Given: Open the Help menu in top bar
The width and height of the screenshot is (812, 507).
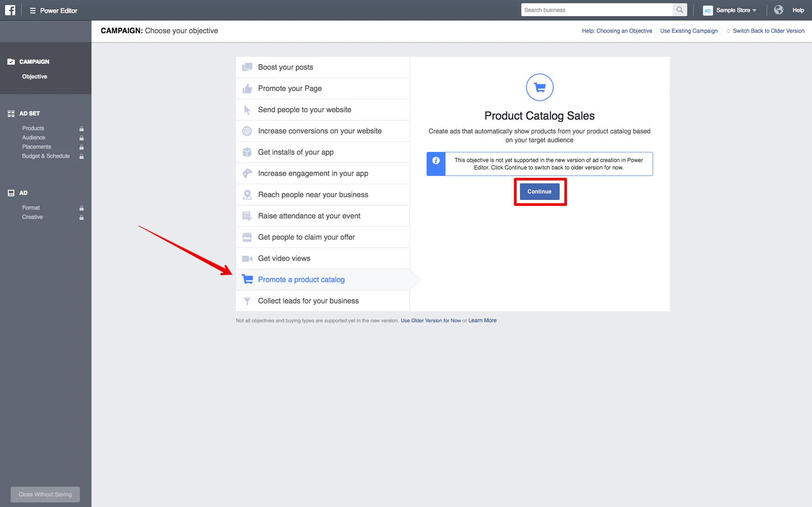Looking at the screenshot, I should click(798, 10).
